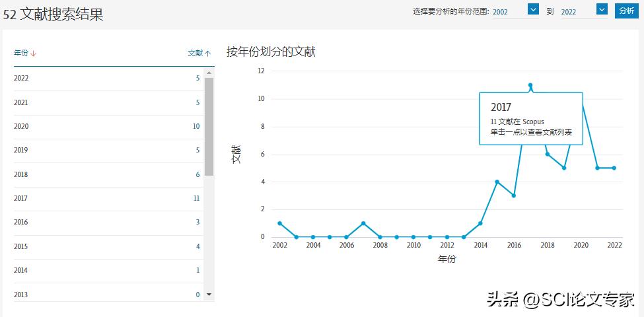Open document count 4 for 2015

click(197, 246)
